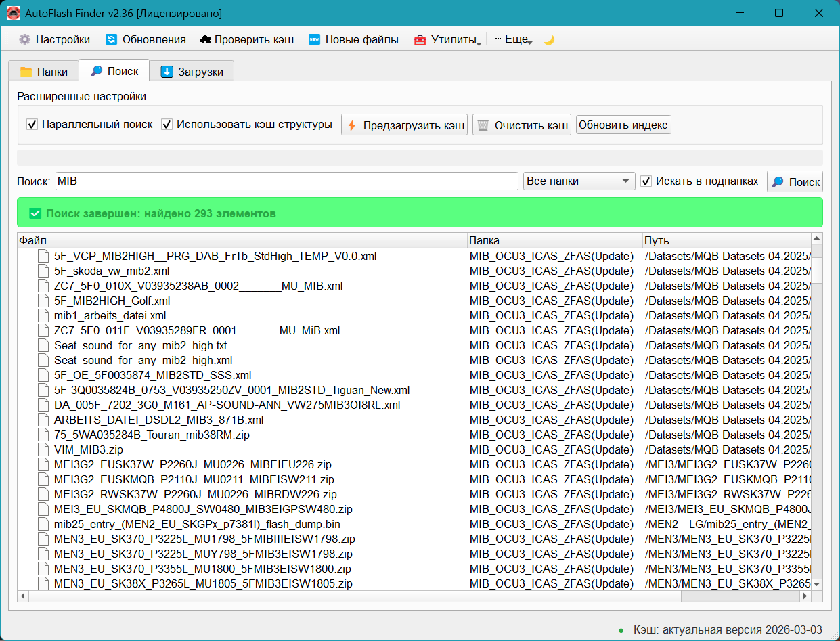Click the Update index button
This screenshot has height=641, width=840.
tap(623, 125)
